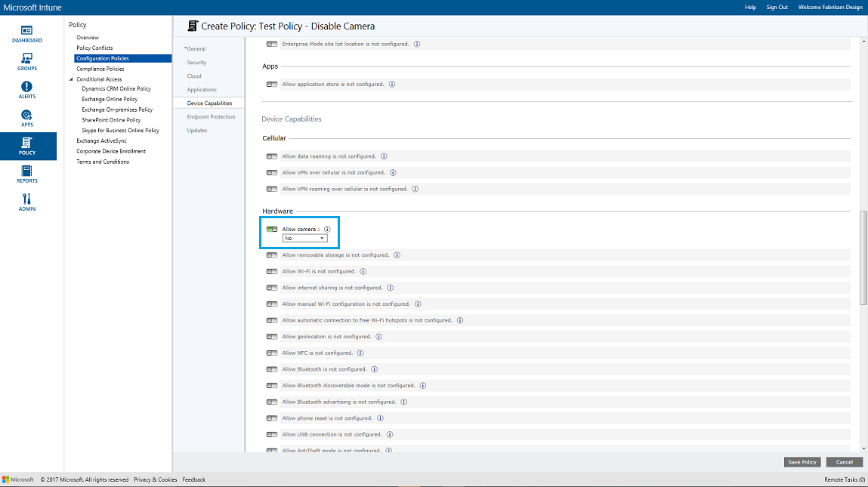Viewport: 868px width, 487px height.
Task: Show info for Allow Bluetooth setting
Action: pyautogui.click(x=374, y=369)
